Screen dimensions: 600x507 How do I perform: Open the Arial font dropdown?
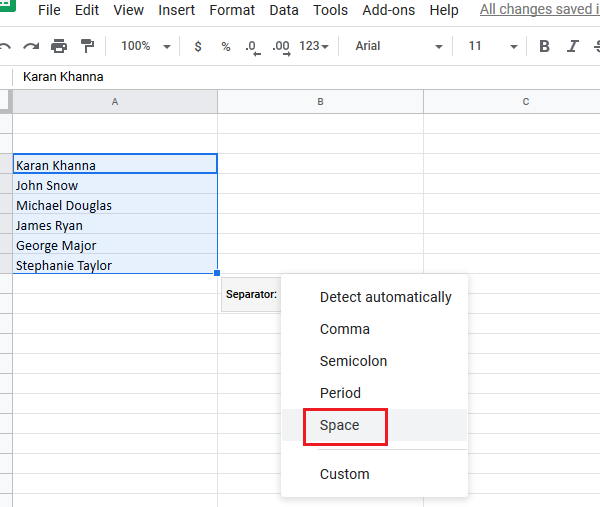click(398, 46)
